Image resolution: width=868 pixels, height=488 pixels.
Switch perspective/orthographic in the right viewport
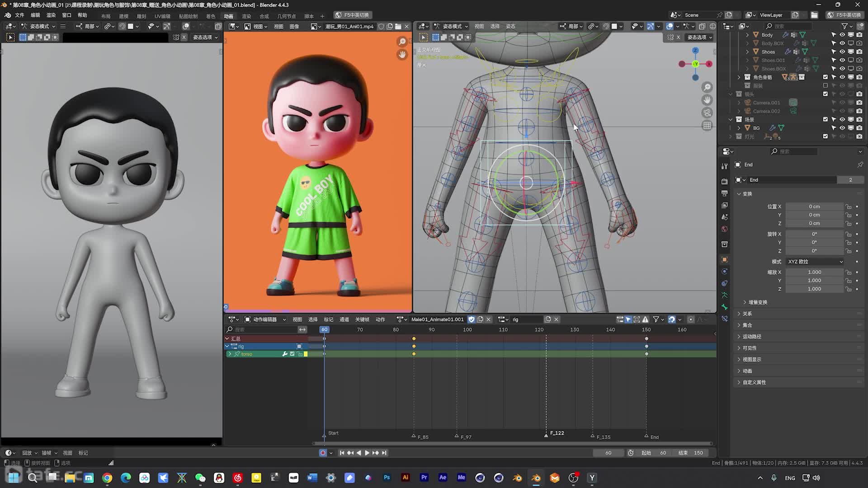click(707, 125)
